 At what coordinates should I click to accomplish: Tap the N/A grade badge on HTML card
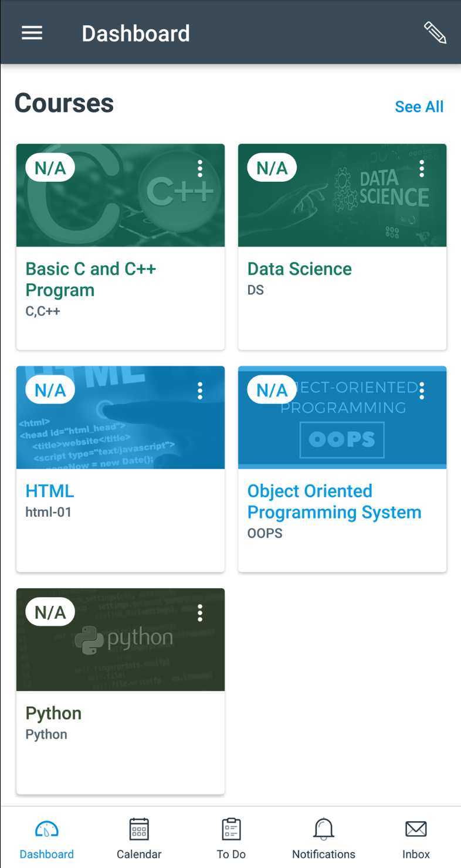coord(50,390)
